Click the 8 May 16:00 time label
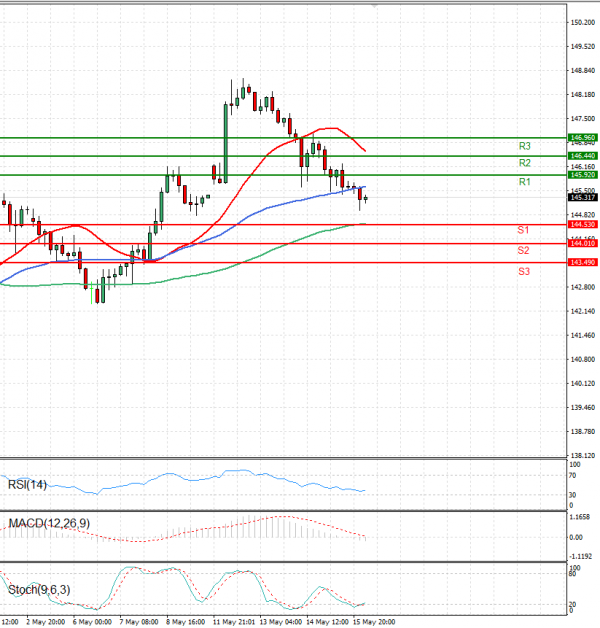600x628 pixels. click(x=185, y=622)
